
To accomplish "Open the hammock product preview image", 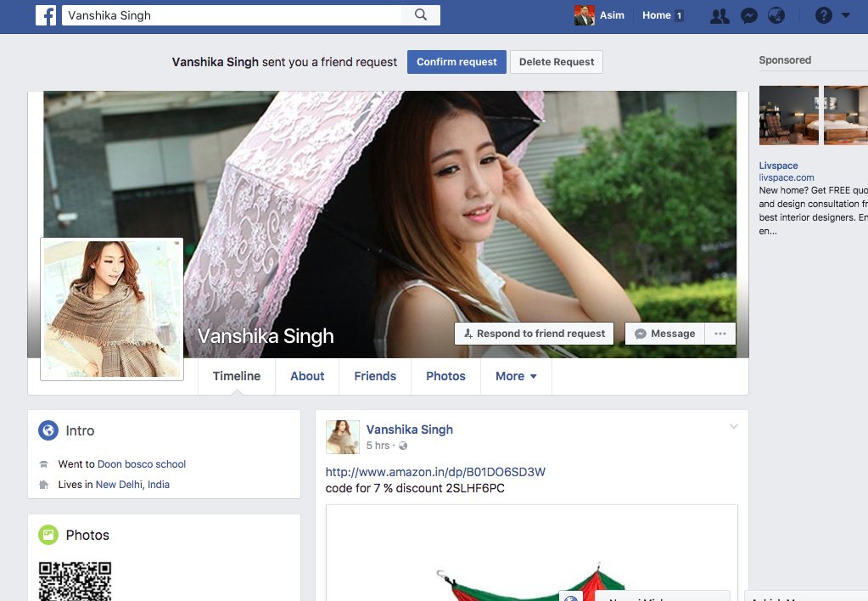I will (531, 553).
